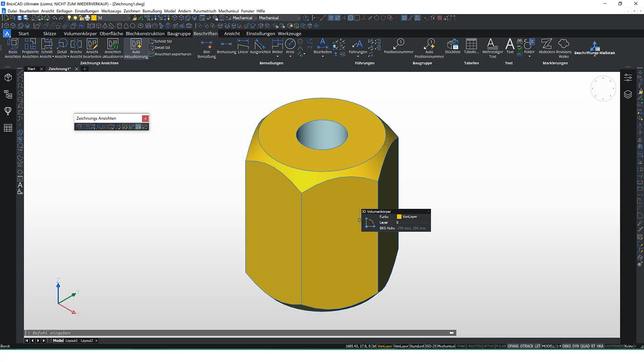Image resolution: width=644 pixels, height=362 pixels.
Task: Insert a Stückliste table
Action: (x=453, y=47)
